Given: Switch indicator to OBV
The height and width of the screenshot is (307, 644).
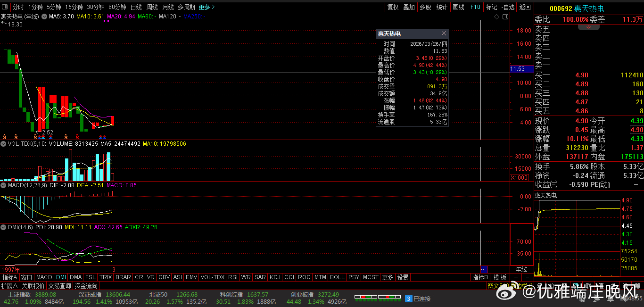Looking at the screenshot, I should click(164, 277).
